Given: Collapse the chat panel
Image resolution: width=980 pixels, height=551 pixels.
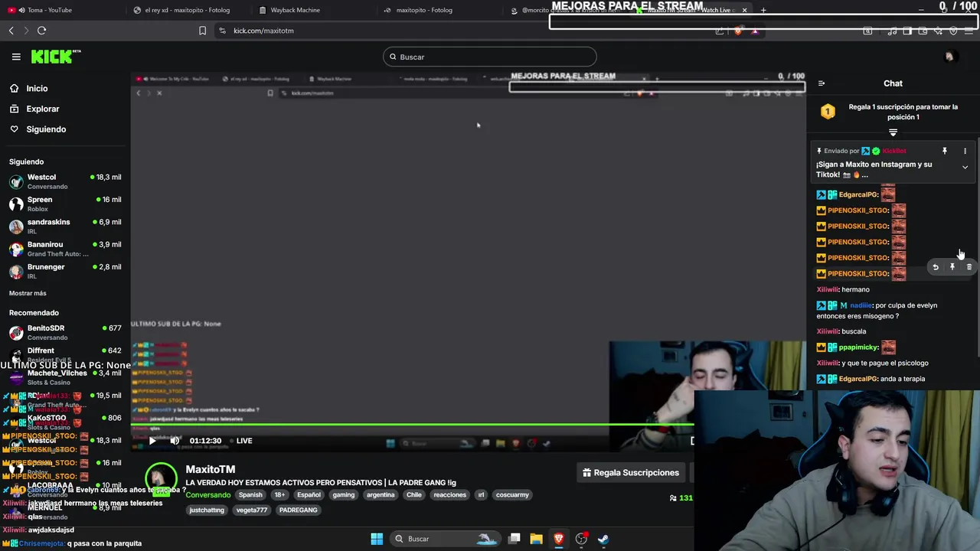Looking at the screenshot, I should (822, 83).
